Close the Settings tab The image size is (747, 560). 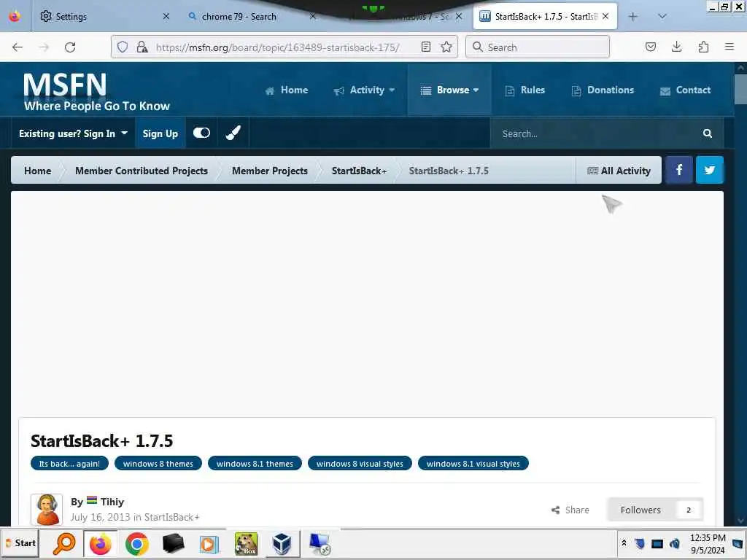[166, 17]
